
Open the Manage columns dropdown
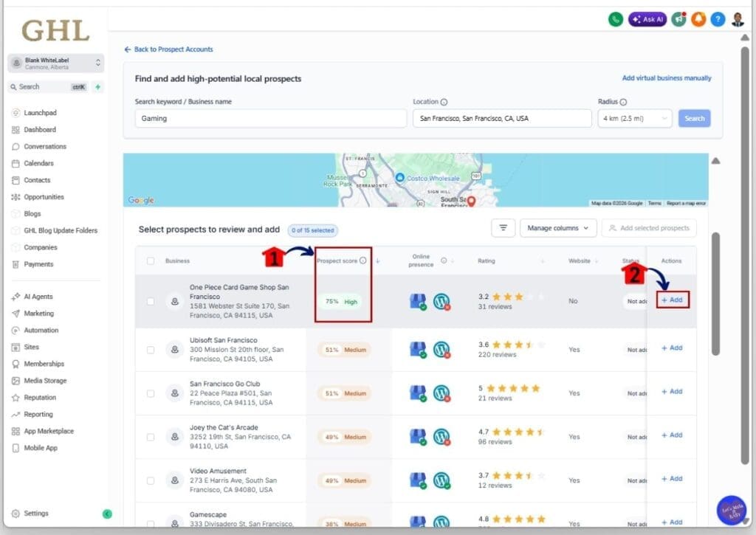558,228
